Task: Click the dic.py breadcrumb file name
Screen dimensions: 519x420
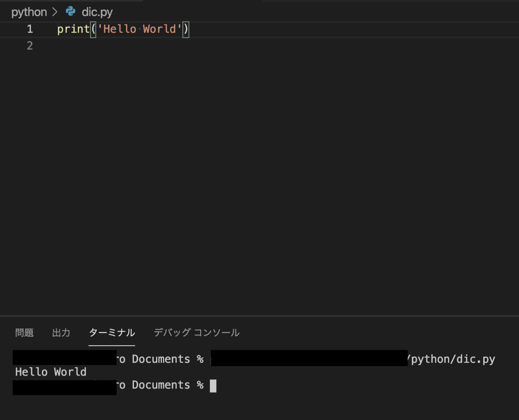Action: [x=97, y=12]
